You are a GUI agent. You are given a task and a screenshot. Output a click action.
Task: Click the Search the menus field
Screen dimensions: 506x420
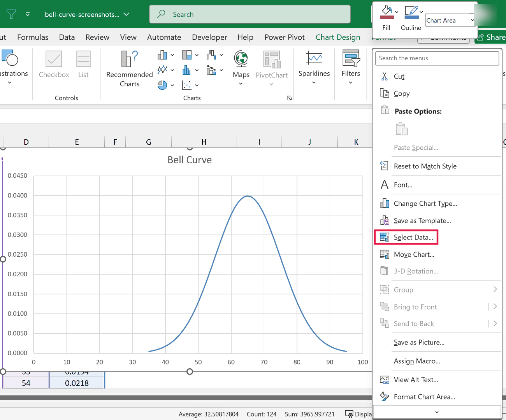[x=437, y=58]
